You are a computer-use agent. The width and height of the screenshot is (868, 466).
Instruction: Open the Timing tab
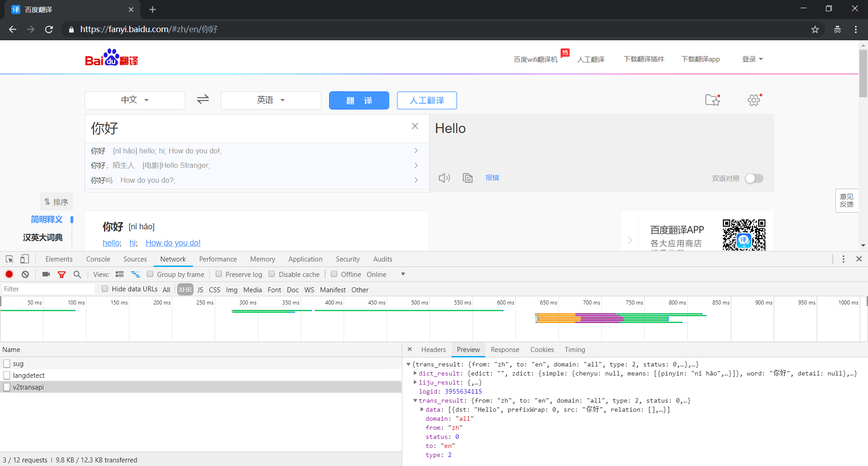[575, 349]
